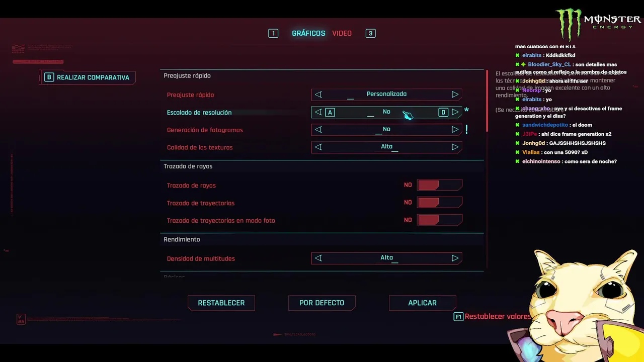Click left arrow of Densidad de multitudes
This screenshot has width=644, height=362.
318,258
